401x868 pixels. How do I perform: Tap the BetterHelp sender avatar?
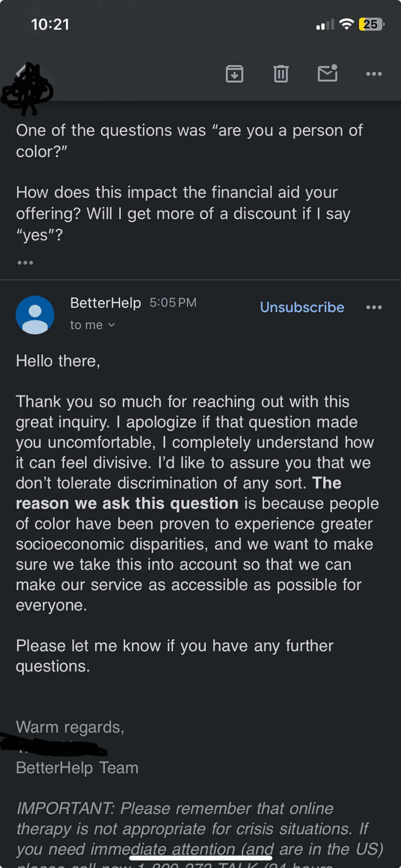tap(35, 315)
